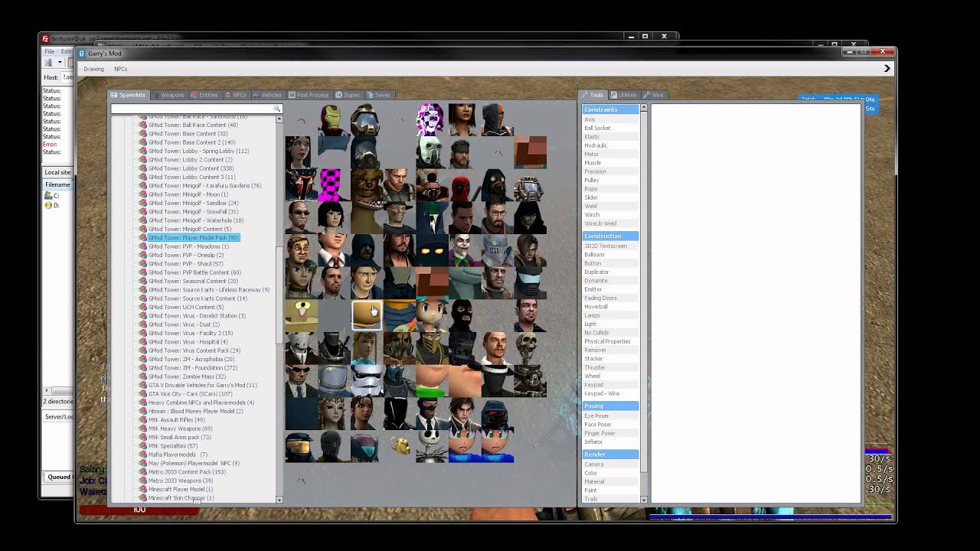Switch to the NPCs spawn tab
This screenshot has height=551, width=980.
pos(236,95)
